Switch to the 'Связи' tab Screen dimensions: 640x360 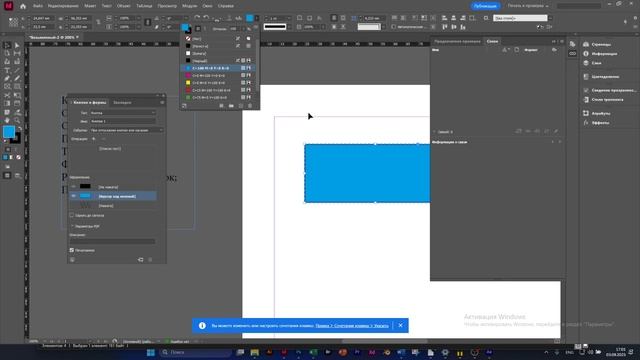point(492,41)
